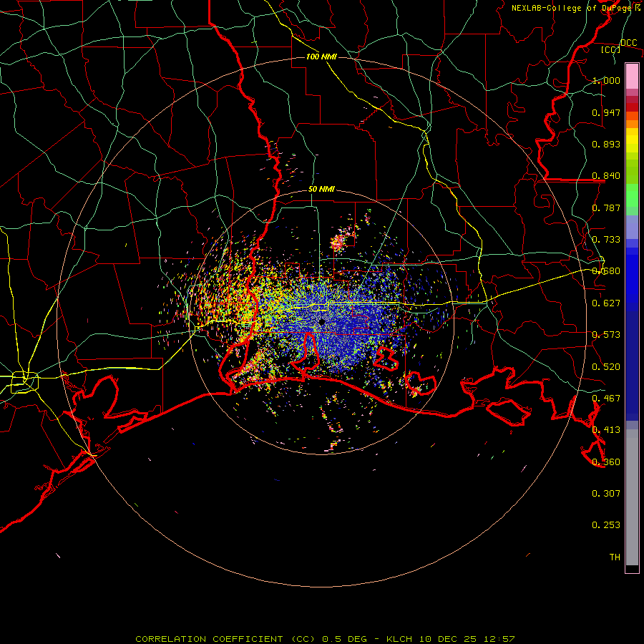644x644 pixels.
Task: Click the 1.000 legend value
Action: (606, 80)
